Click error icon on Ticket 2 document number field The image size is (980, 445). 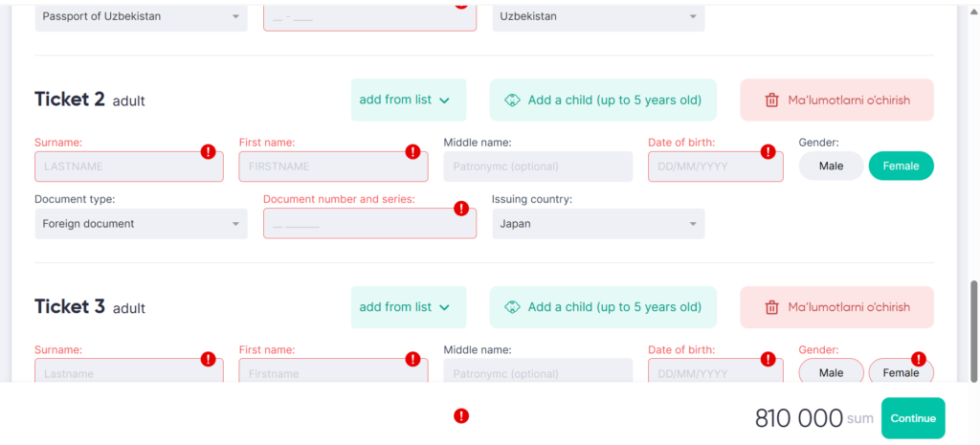pos(460,208)
